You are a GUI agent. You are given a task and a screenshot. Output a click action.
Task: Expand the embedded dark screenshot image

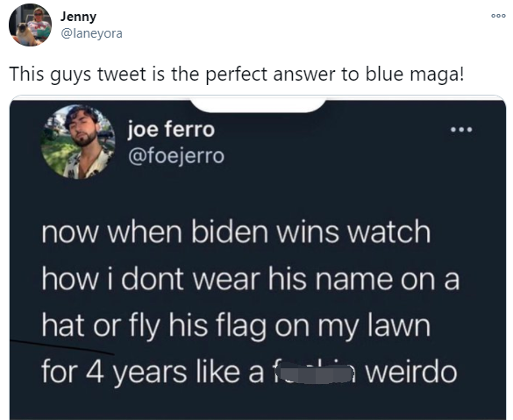[x=258, y=259]
